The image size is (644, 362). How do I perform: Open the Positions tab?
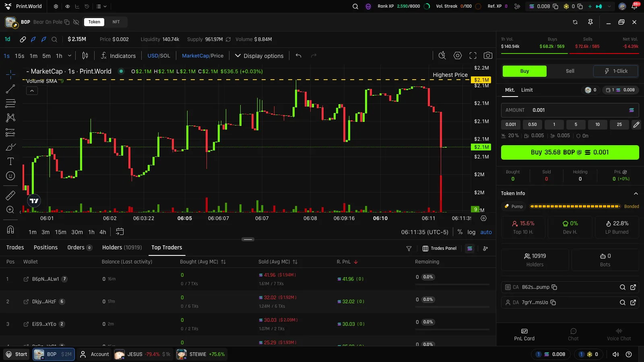click(x=45, y=247)
